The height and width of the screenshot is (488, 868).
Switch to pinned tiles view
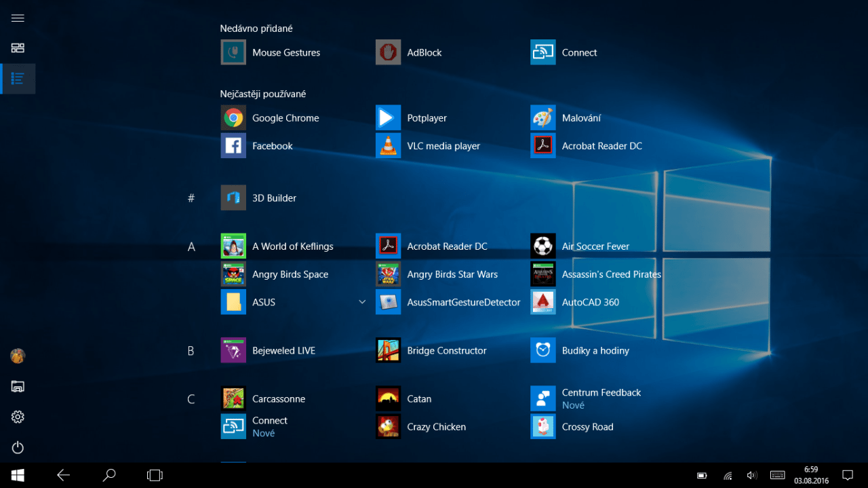coord(18,48)
